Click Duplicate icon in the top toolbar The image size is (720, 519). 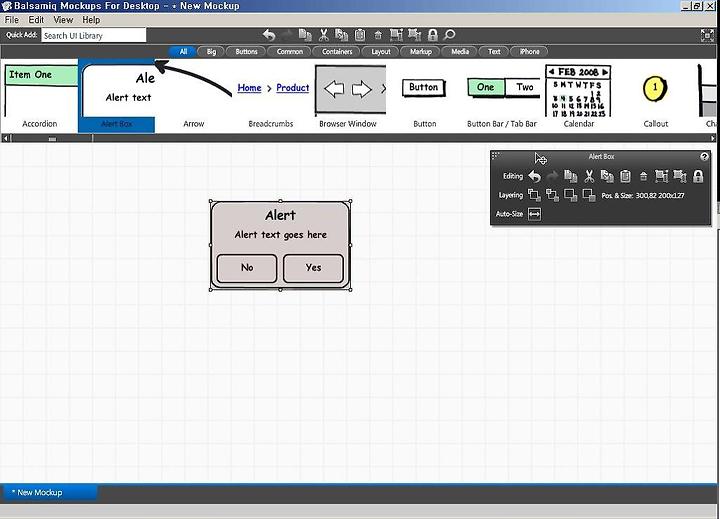[x=305, y=35]
